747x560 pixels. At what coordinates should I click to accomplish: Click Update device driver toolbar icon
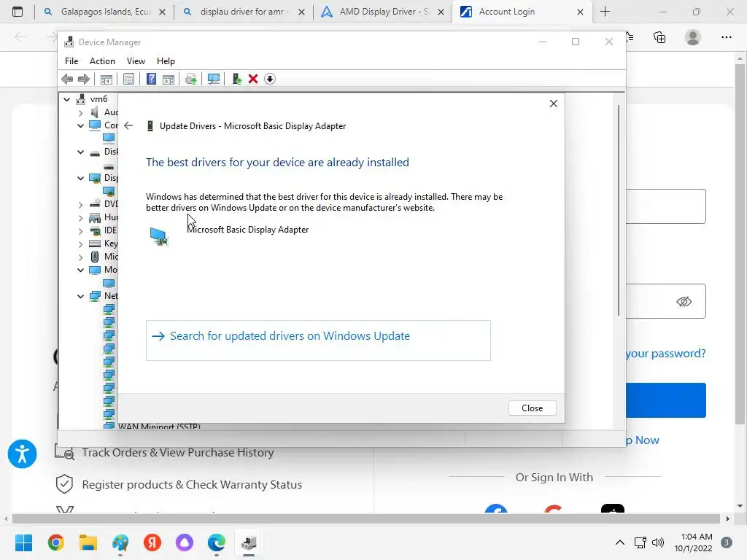click(190, 79)
